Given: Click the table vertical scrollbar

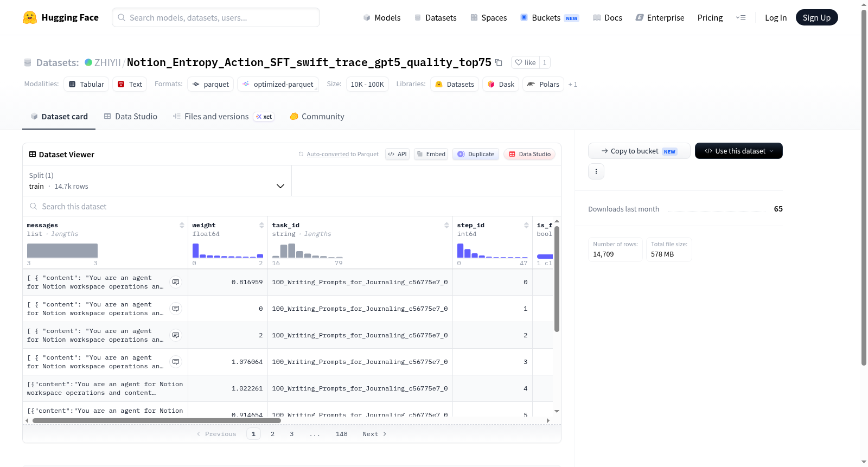Looking at the screenshot, I should [x=557, y=279].
